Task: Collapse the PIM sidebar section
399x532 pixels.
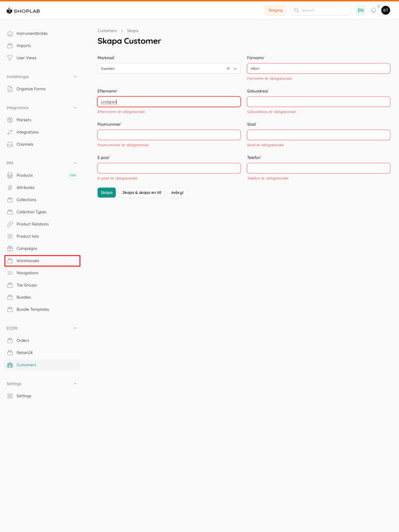Action: 75,163
